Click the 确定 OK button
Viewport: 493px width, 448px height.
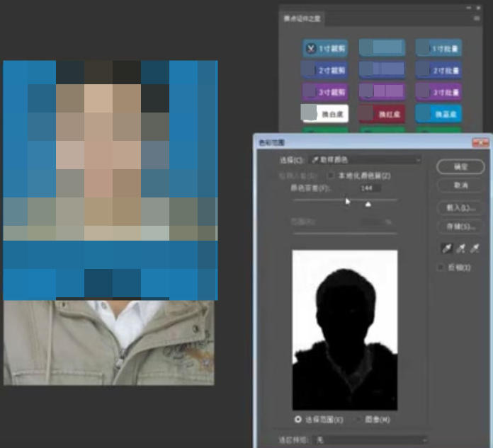tap(460, 166)
